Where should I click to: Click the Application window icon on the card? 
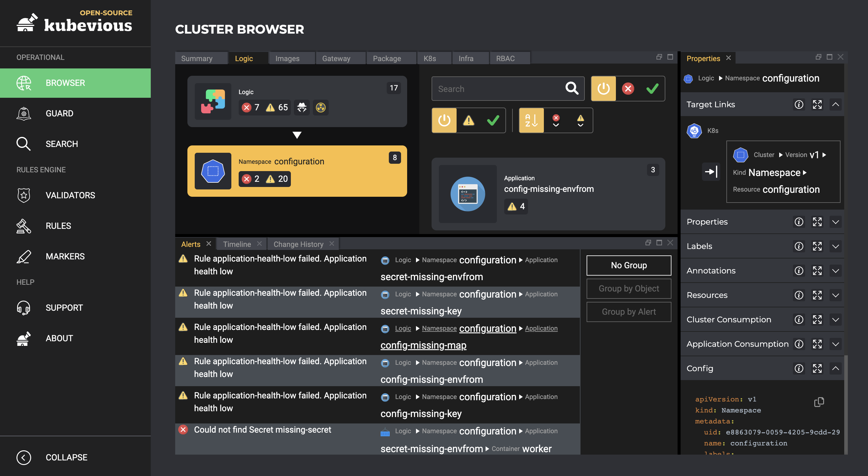pyautogui.click(x=468, y=194)
